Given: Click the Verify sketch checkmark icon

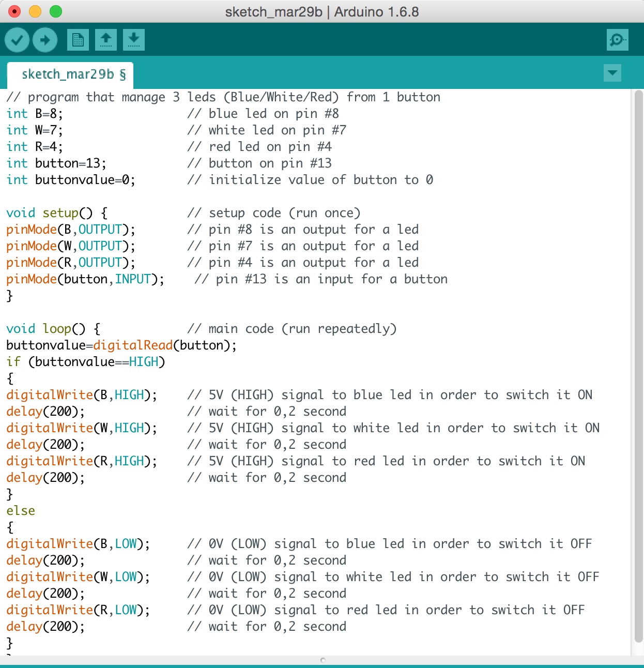Looking at the screenshot, I should click(x=17, y=40).
